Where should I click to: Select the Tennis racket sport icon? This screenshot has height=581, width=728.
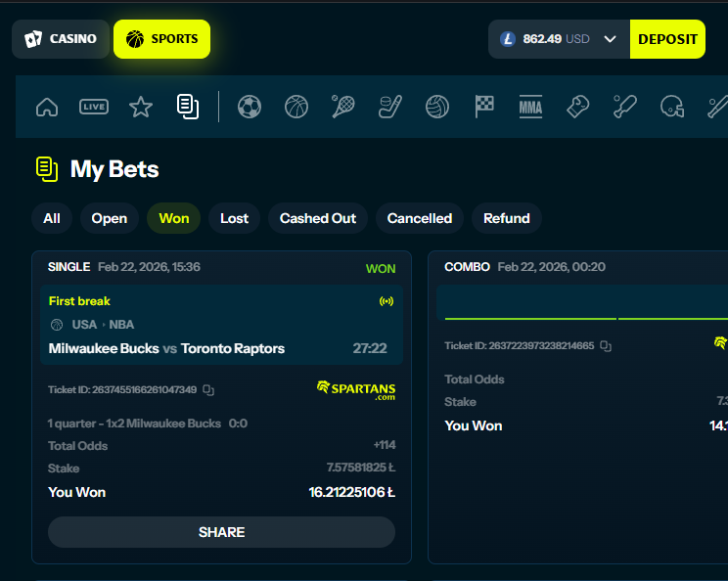(343, 107)
